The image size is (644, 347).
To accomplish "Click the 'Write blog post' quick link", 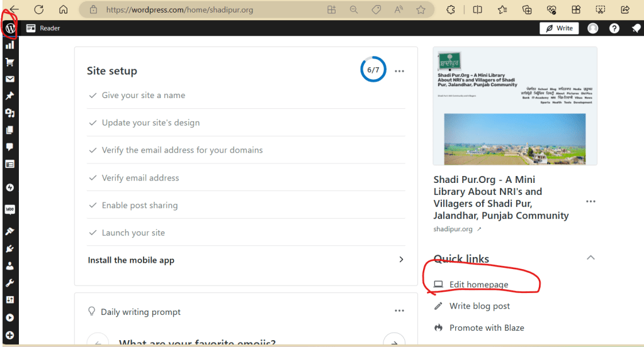I will coord(479,306).
